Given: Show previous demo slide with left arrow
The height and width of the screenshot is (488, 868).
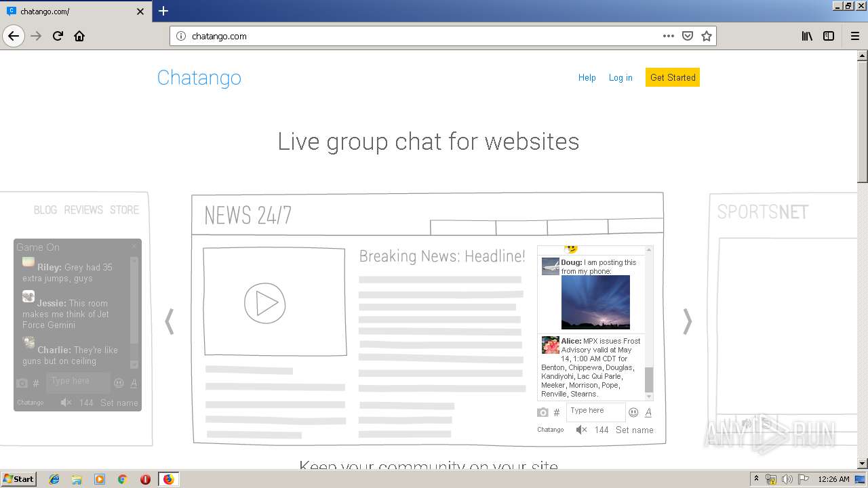Looking at the screenshot, I should coord(170,321).
